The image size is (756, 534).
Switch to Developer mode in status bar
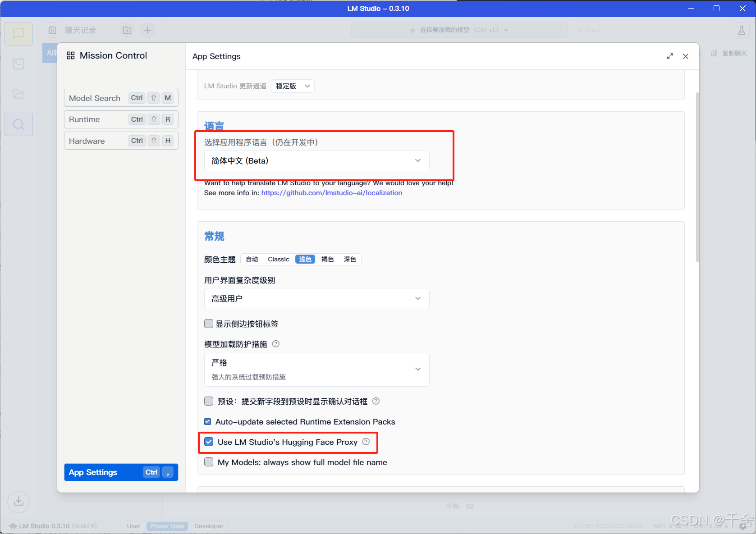point(209,526)
